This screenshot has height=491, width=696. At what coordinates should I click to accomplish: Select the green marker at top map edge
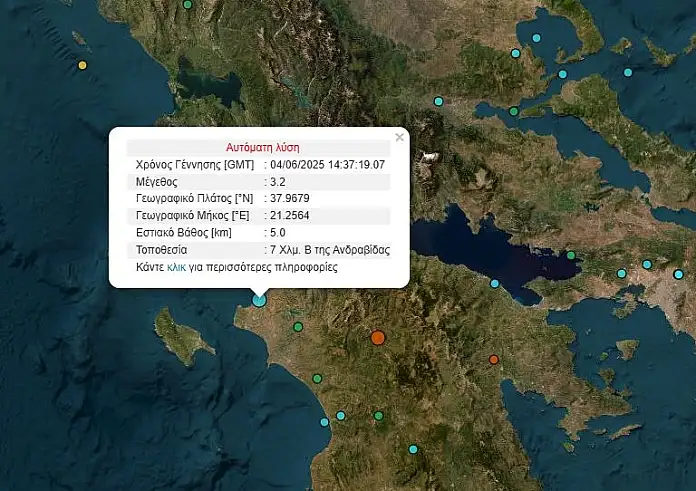[187, 5]
